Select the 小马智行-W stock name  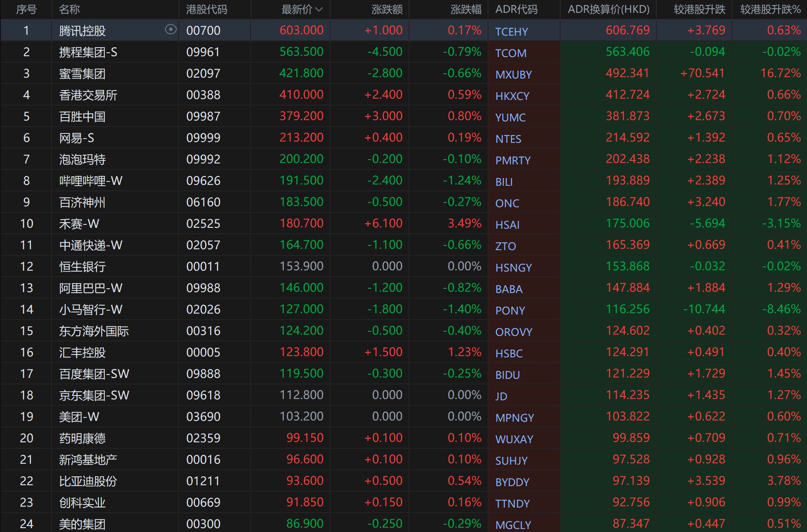tap(91, 310)
